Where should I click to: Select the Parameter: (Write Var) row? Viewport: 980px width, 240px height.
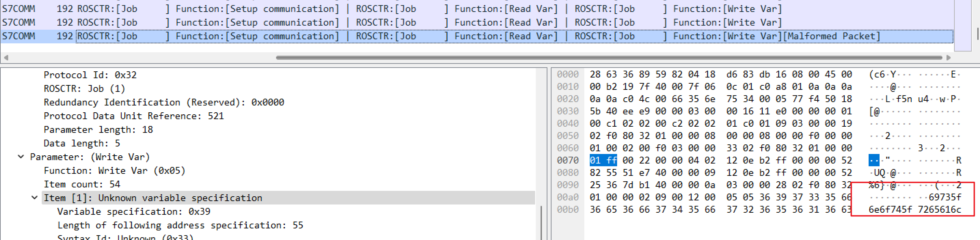[x=90, y=157]
